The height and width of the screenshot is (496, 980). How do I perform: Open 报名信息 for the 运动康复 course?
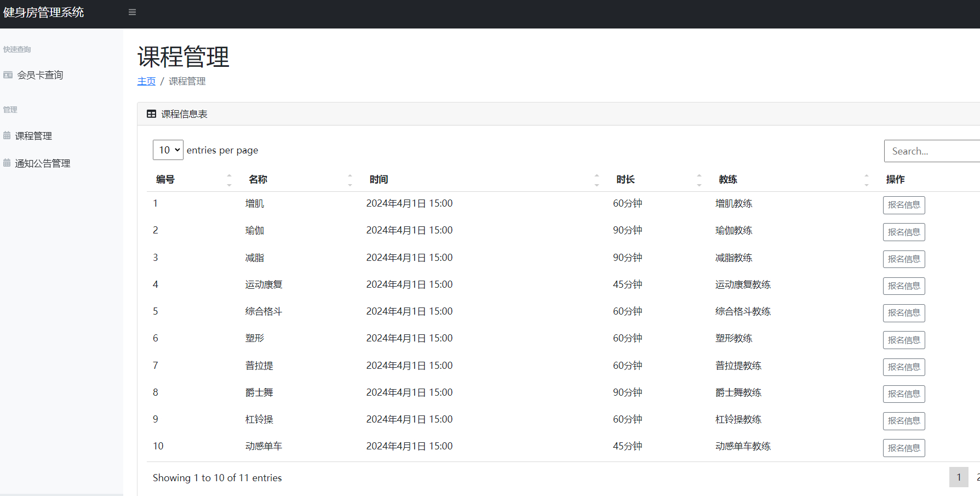point(904,286)
